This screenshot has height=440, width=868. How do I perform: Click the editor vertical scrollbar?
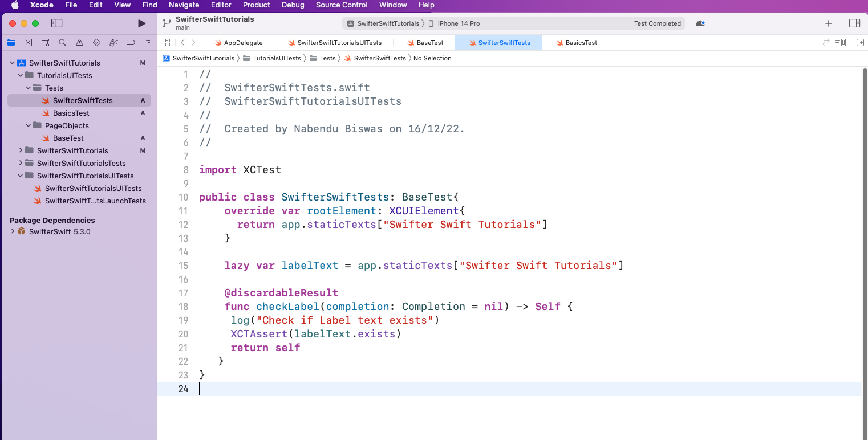click(865, 254)
